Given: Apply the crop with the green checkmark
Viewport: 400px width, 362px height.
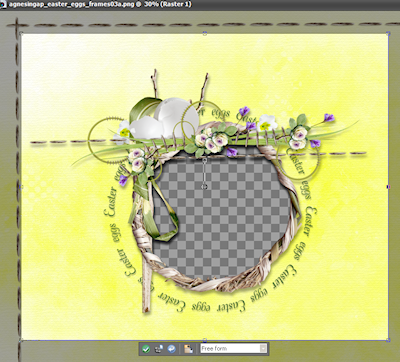Looking at the screenshot, I should 146,349.
